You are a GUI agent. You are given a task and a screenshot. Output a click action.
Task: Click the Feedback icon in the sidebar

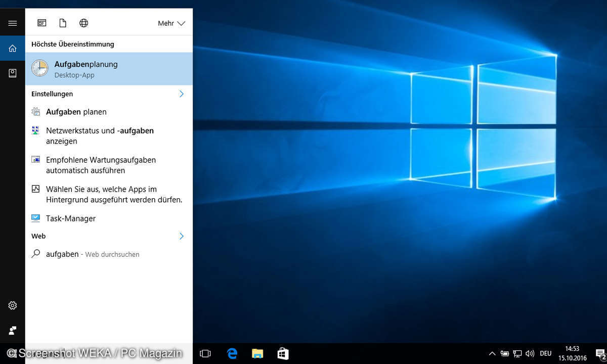click(13, 330)
